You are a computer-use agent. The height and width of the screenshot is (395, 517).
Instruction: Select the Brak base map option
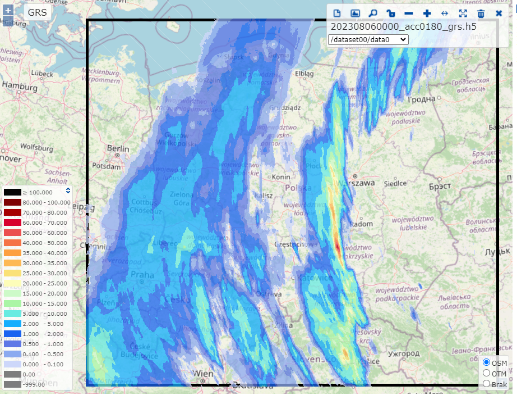click(486, 384)
